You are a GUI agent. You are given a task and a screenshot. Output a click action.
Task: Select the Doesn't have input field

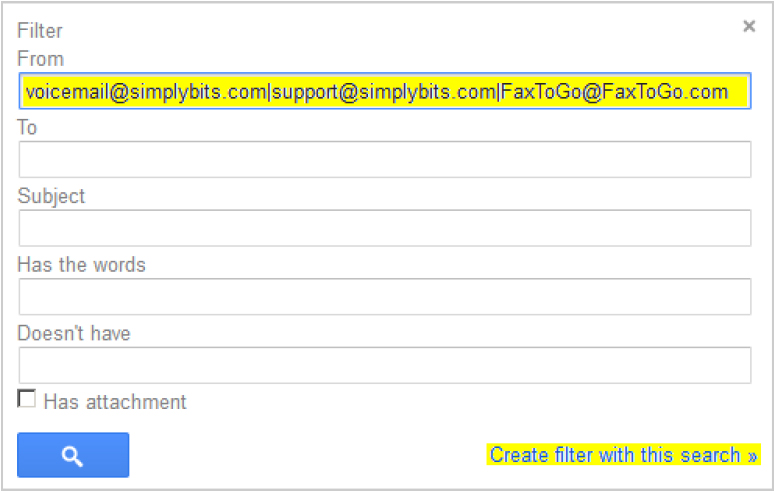(385, 365)
